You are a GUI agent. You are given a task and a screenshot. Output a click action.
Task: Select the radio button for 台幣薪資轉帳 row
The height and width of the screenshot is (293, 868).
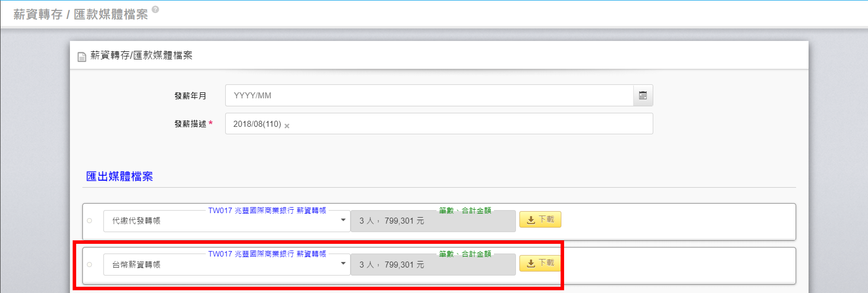(90, 265)
